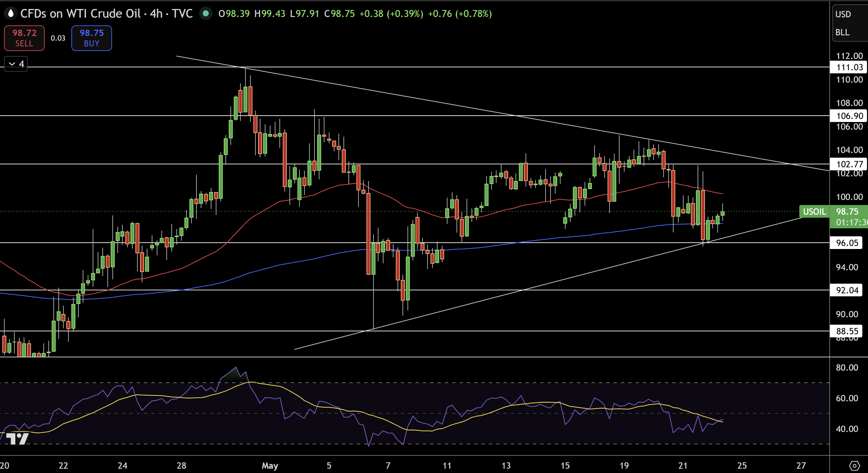The height and width of the screenshot is (473, 868).
Task: Click the TradingView logo at bottom left
Action: pos(17,439)
